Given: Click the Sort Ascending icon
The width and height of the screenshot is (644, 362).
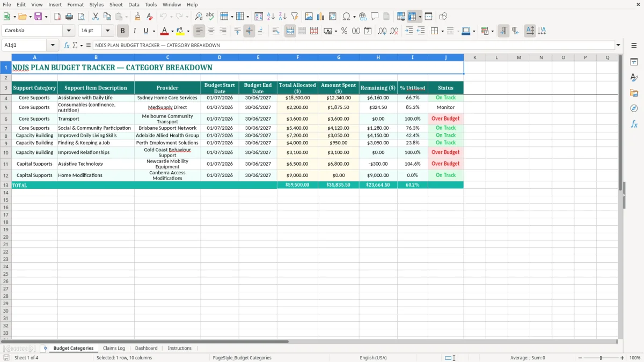Looking at the screenshot, I should coord(271,17).
